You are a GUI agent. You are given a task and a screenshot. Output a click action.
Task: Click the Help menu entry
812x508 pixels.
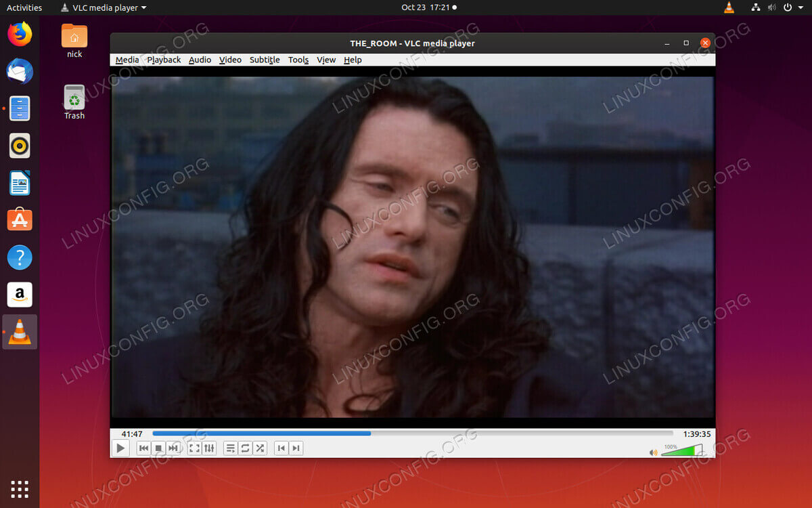pos(352,60)
